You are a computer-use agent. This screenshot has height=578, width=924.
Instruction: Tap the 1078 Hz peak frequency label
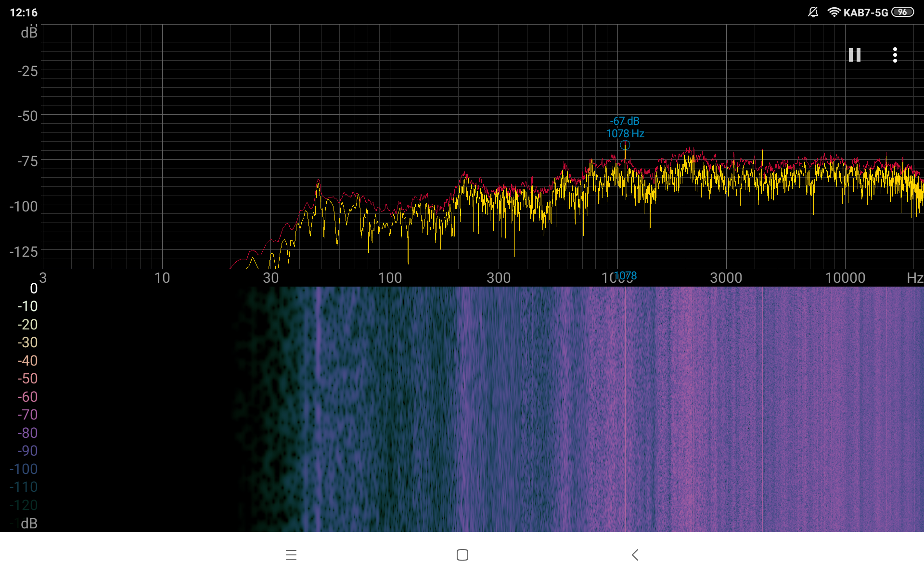click(625, 133)
